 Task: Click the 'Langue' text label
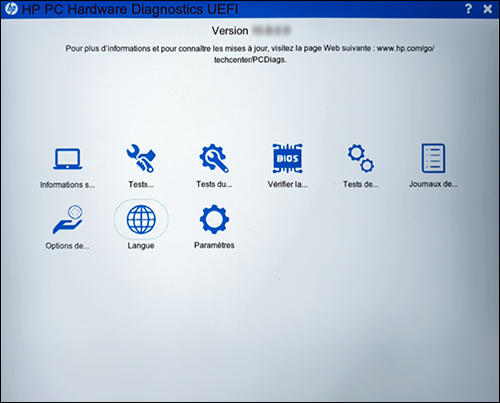[141, 246]
